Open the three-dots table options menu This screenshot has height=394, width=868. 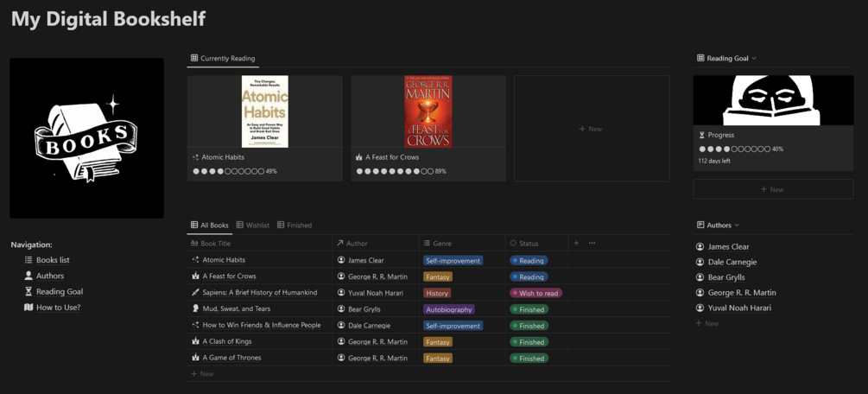click(592, 244)
